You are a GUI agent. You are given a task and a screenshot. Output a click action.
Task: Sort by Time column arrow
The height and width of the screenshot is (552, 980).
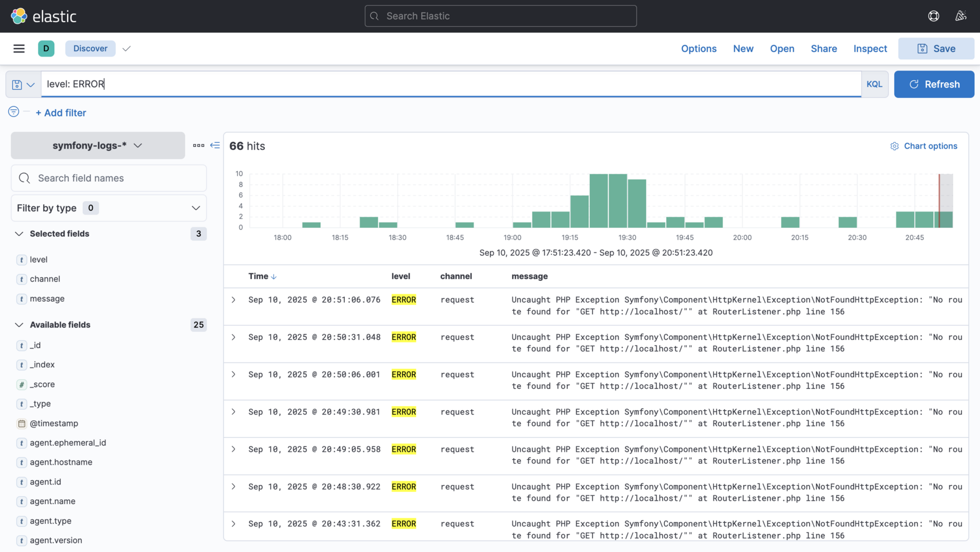pos(274,277)
